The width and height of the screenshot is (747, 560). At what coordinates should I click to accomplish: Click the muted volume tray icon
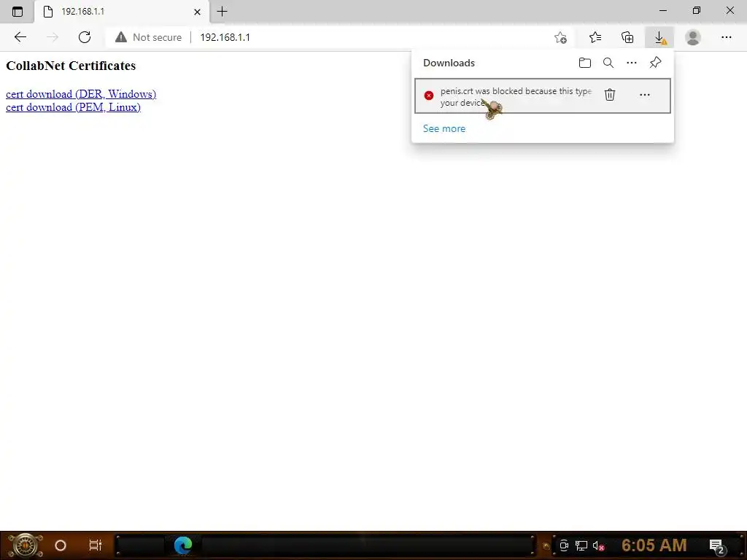pos(598,545)
